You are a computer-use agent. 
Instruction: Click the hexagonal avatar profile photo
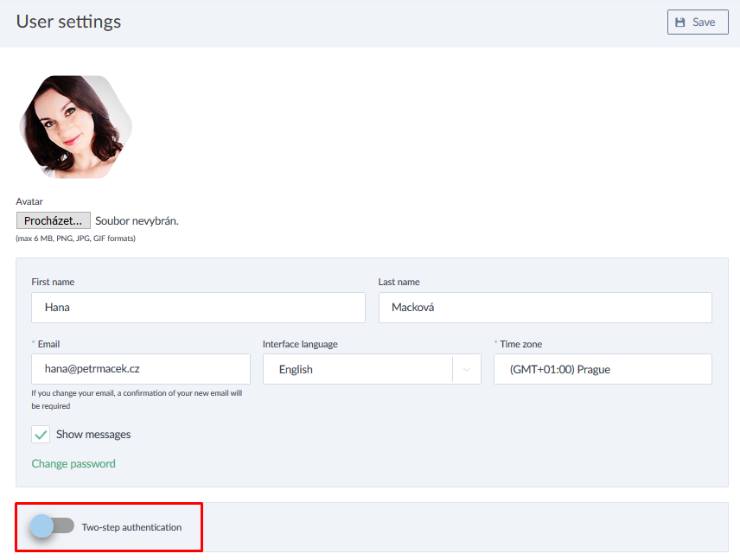(x=75, y=126)
